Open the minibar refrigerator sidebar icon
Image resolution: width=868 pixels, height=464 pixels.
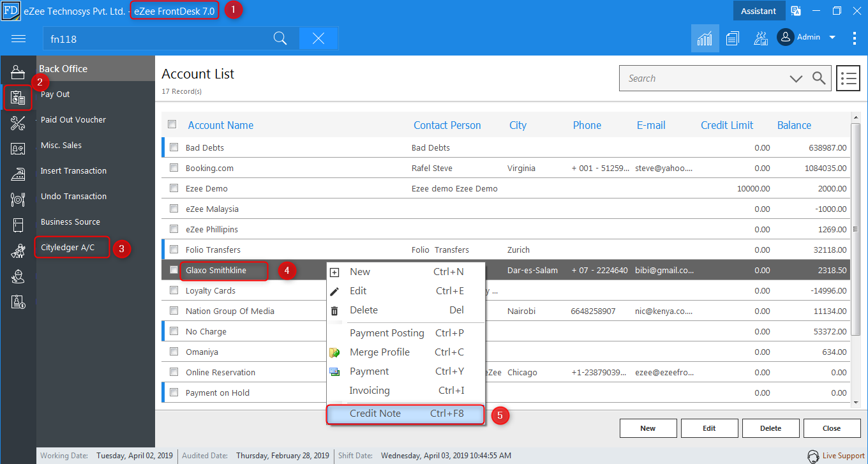point(18,225)
